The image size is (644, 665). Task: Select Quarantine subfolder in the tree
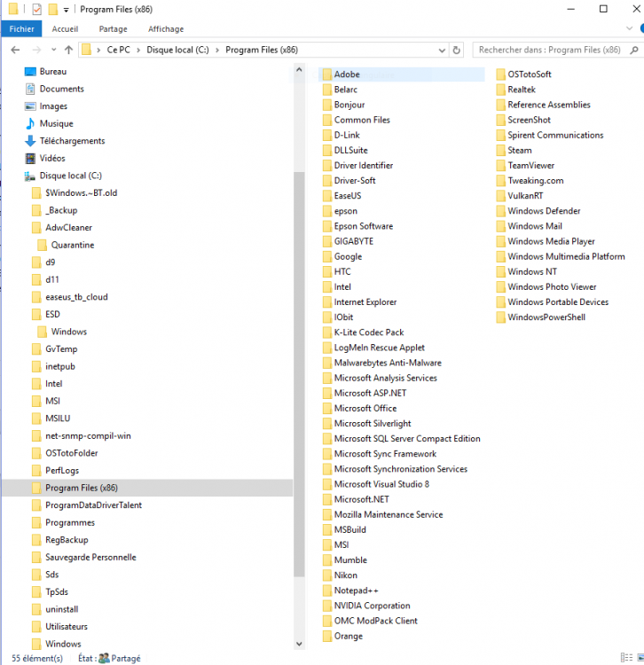pos(73,245)
